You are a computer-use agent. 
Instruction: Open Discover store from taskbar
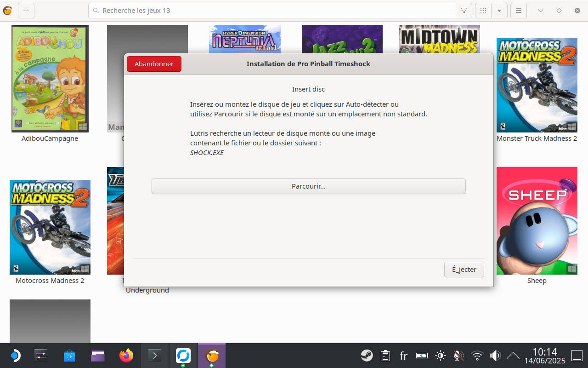coord(69,356)
